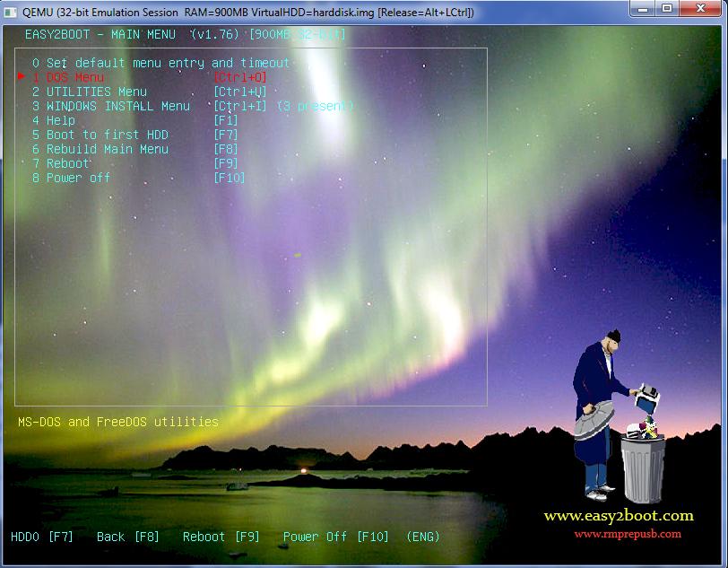Minimize the QEMU emulation window
This screenshot has width=728, height=568.
click(x=642, y=9)
